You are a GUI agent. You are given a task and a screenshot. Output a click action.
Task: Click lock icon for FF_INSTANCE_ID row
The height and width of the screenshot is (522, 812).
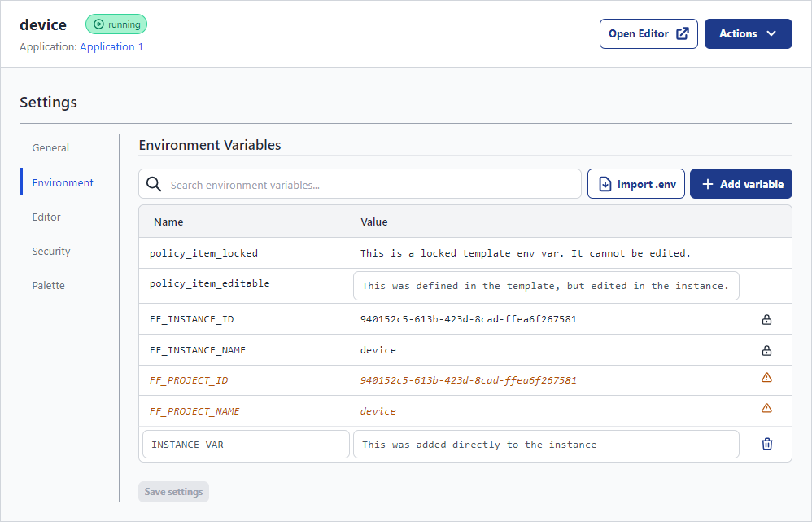[x=766, y=320]
